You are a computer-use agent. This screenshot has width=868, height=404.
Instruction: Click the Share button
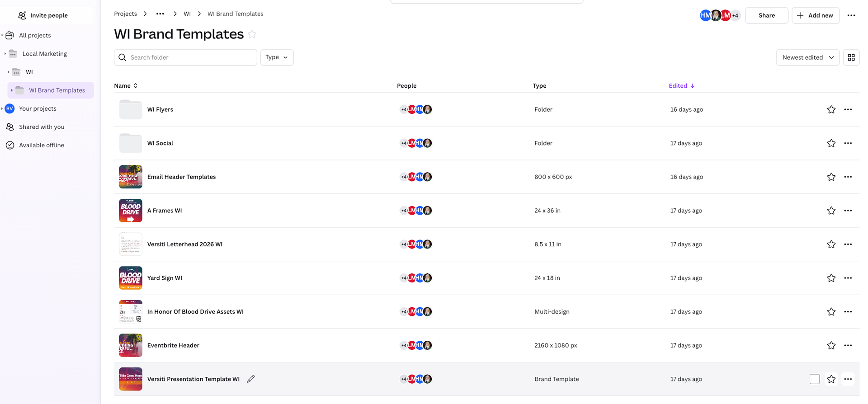click(x=766, y=15)
